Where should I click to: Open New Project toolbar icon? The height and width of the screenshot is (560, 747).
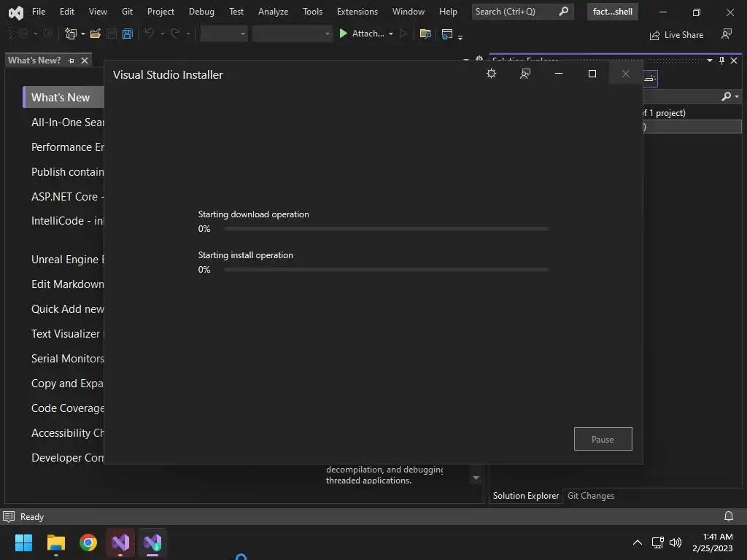point(71,34)
